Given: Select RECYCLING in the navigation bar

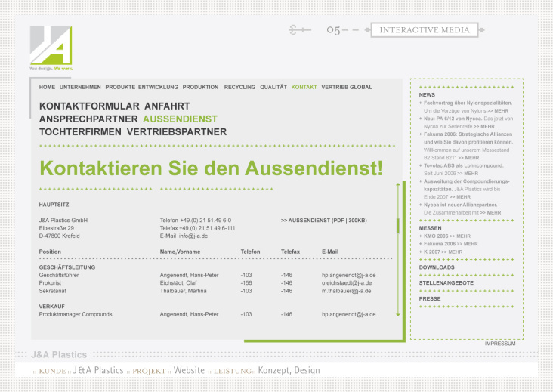Looking at the screenshot, I should [x=239, y=88].
